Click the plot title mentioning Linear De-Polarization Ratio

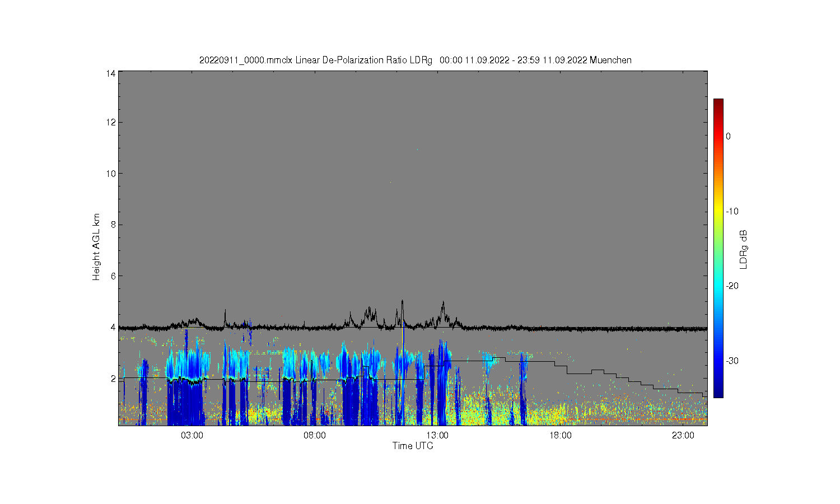(x=415, y=60)
